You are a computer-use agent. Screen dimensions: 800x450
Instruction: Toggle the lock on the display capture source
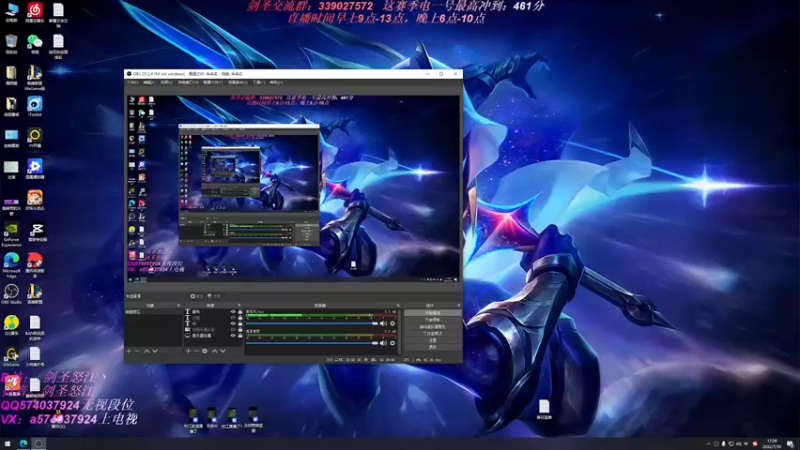tap(240, 336)
